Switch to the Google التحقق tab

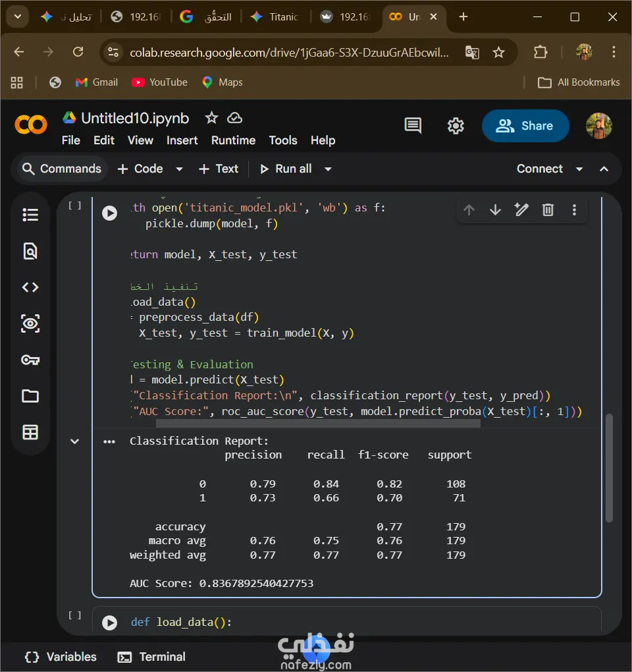[x=206, y=16]
